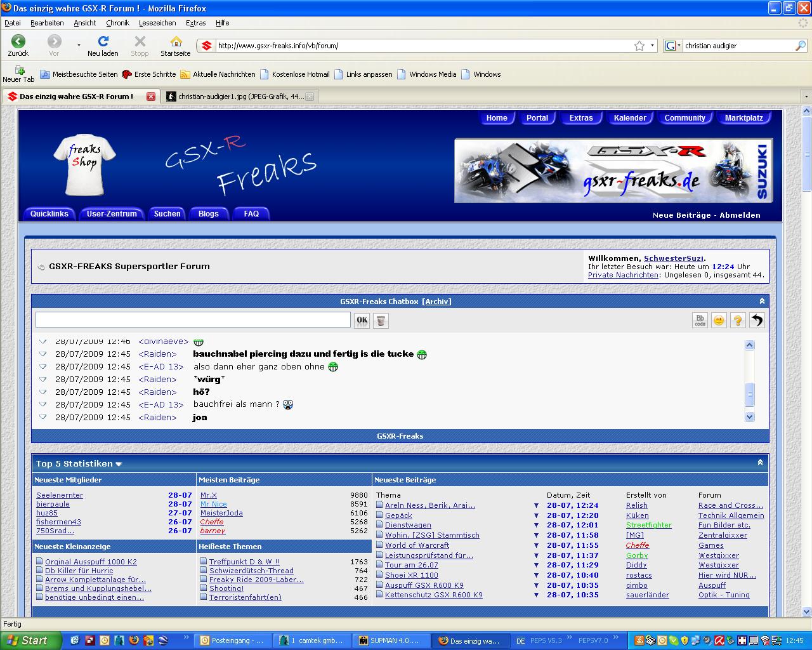The height and width of the screenshot is (650, 812).
Task: Click chatbox scrollbar up arrow
Action: 750,345
